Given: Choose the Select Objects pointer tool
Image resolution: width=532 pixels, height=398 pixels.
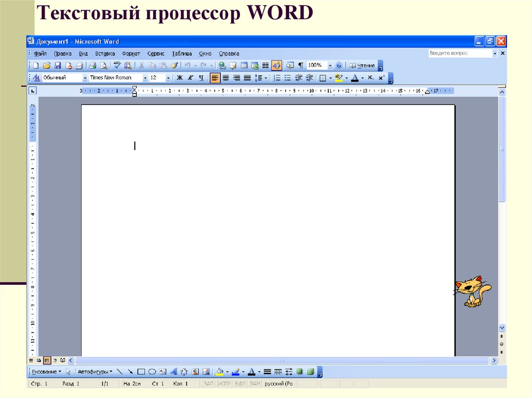Looking at the screenshot, I should (68, 372).
